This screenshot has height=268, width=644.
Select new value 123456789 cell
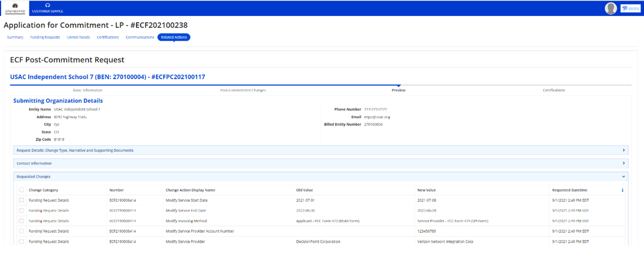coord(427,232)
